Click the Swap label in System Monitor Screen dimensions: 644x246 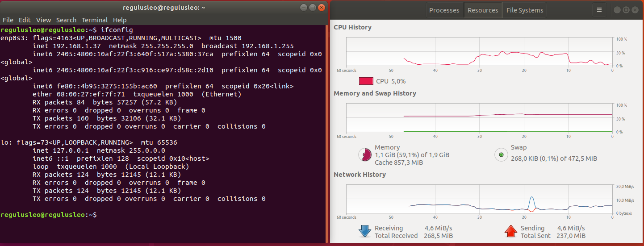pyautogui.click(x=519, y=147)
